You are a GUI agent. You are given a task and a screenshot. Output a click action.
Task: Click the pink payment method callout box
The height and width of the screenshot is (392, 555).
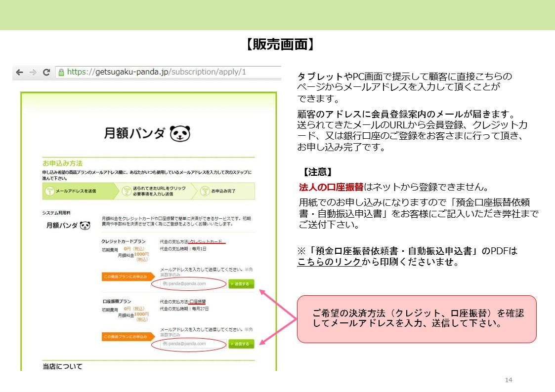[416, 319]
